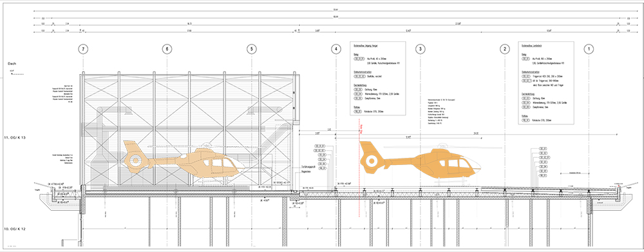
Task: Select grid axis bubble 5
Action: point(251,50)
